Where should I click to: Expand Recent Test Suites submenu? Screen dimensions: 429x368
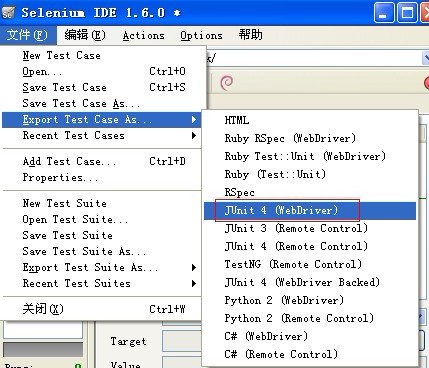click(102, 283)
